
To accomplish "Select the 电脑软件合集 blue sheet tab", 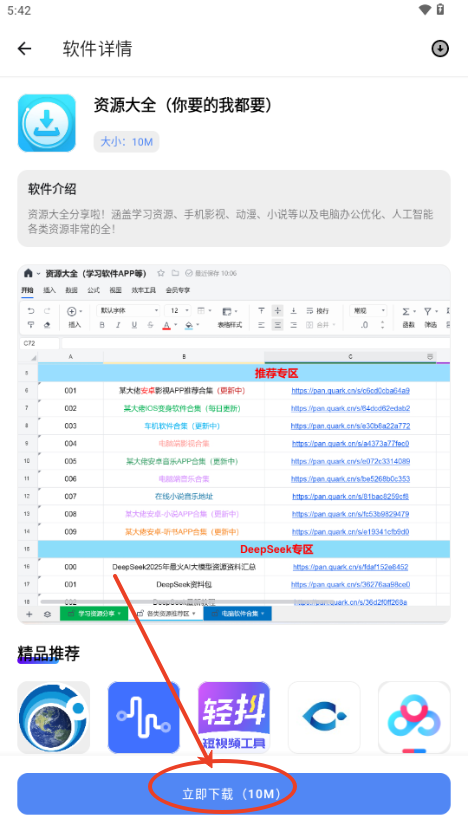I will 237,613.
